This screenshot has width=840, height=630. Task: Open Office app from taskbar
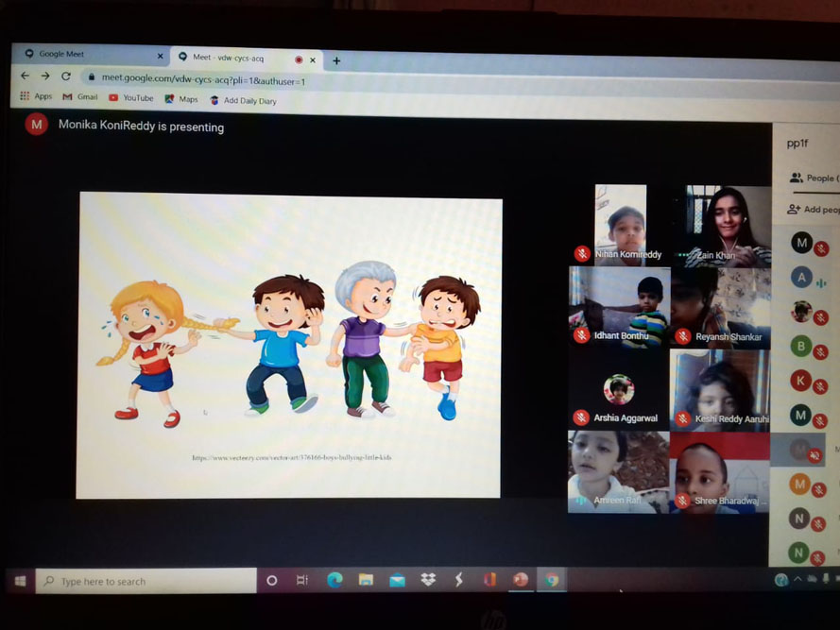click(489, 580)
